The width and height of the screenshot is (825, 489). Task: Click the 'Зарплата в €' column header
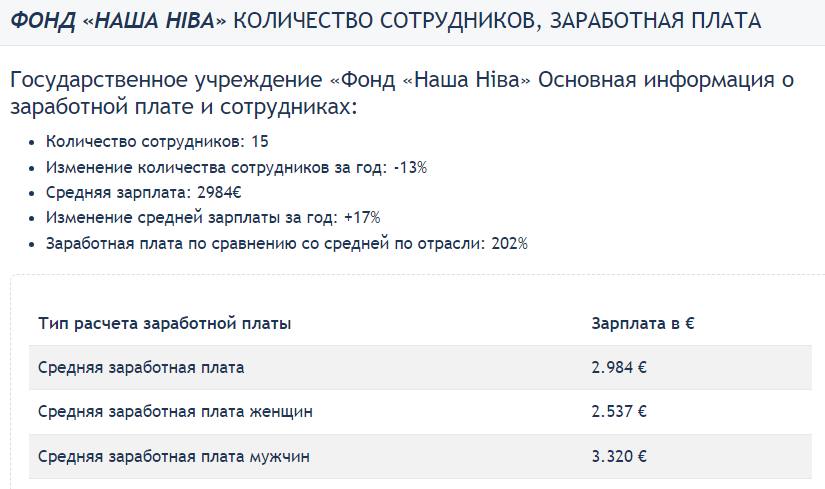click(x=642, y=323)
